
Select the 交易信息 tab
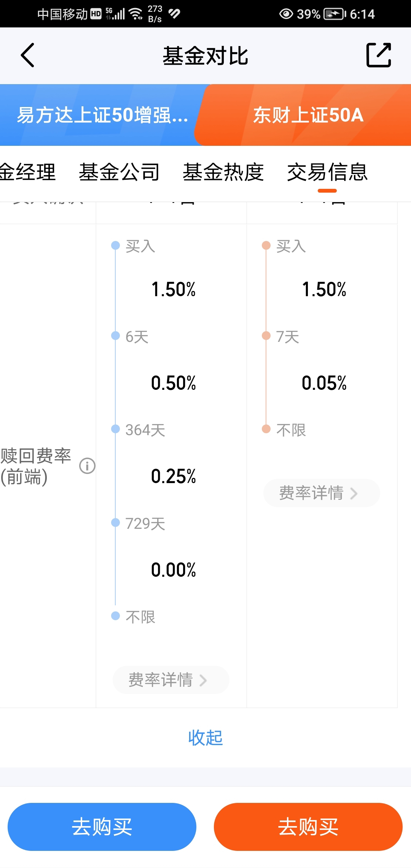click(x=327, y=172)
